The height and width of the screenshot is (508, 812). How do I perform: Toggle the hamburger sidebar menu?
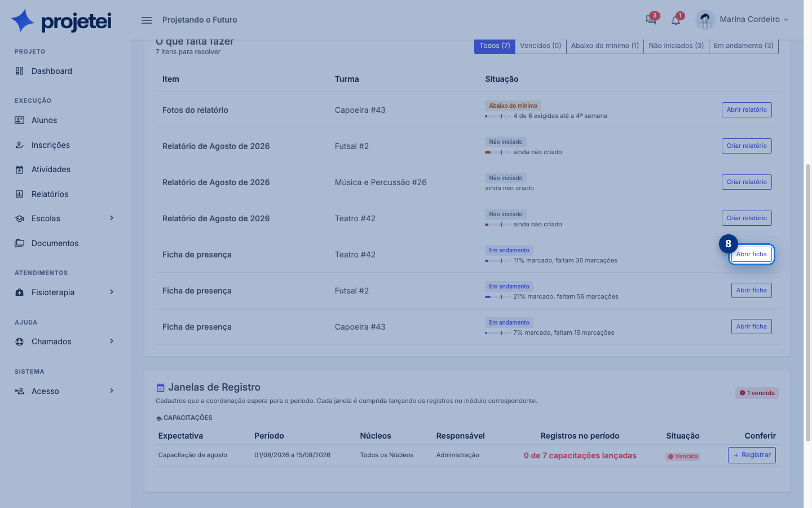147,20
